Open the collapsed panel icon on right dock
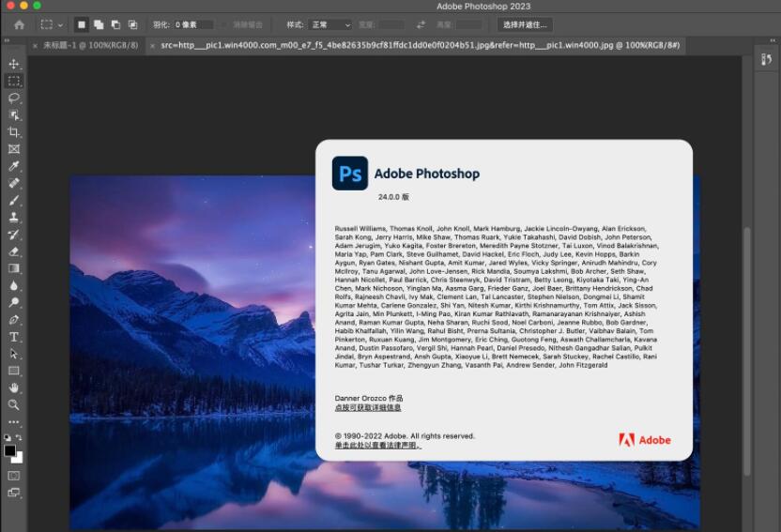 767,60
